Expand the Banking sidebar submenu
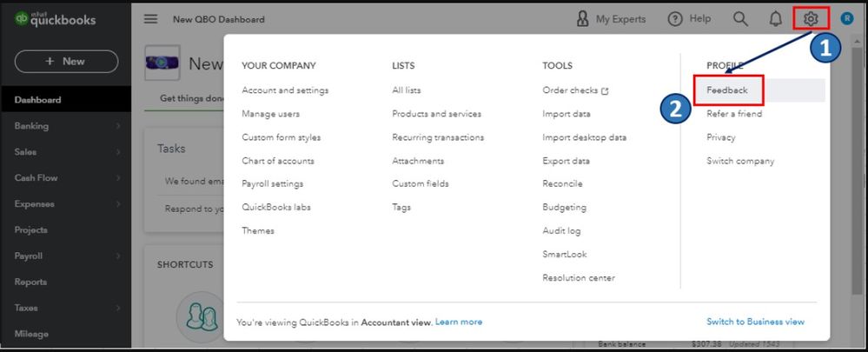Screen dimensions: 868x352 (118, 126)
